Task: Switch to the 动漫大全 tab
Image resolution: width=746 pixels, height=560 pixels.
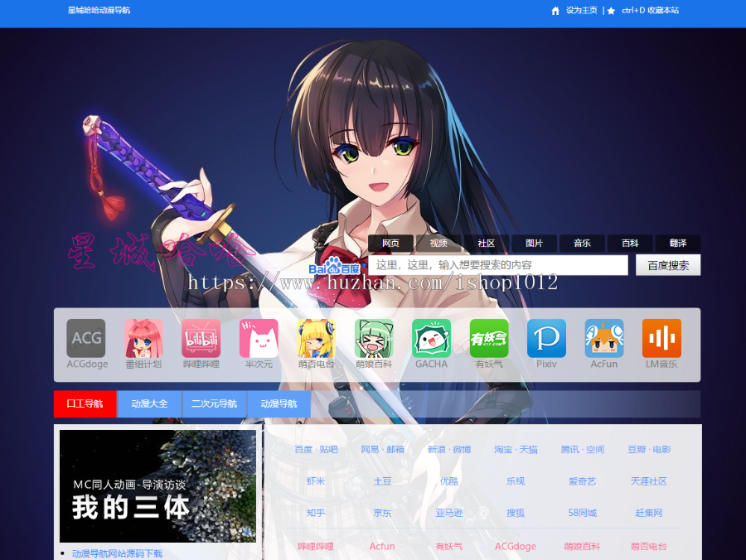Action: [x=149, y=404]
